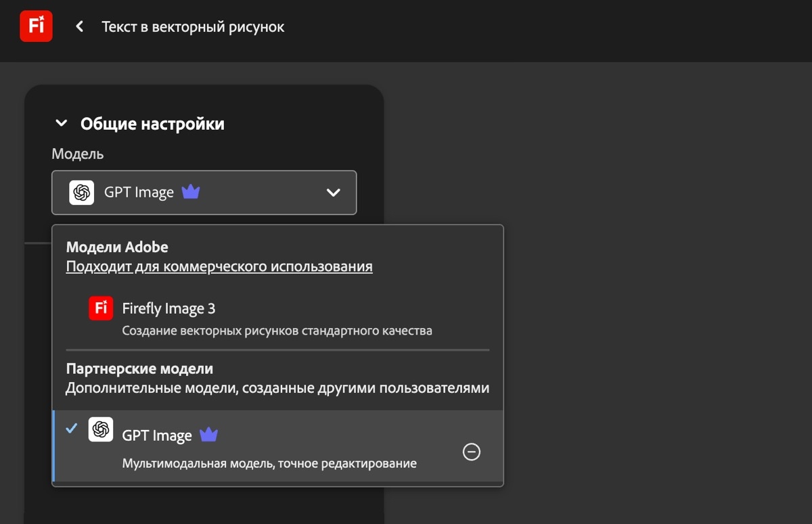812x524 pixels.
Task: Click the Текст в векторный рисунок title
Action: [193, 26]
